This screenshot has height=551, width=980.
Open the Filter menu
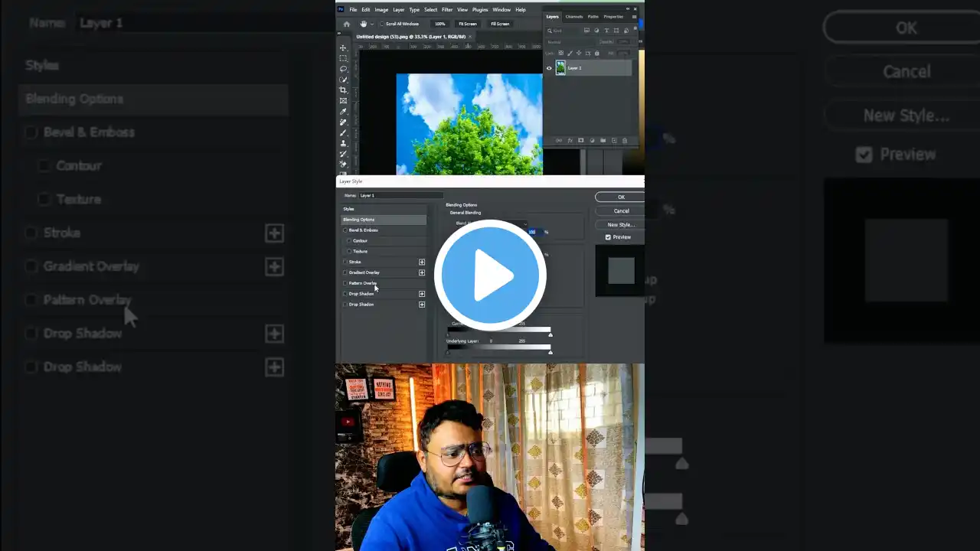(446, 10)
